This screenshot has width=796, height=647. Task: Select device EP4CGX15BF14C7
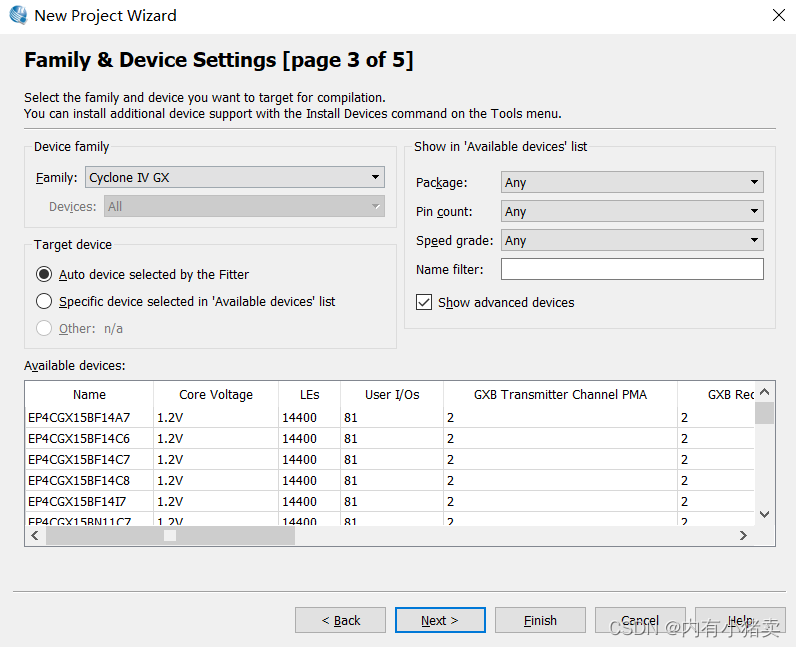[x=79, y=460]
